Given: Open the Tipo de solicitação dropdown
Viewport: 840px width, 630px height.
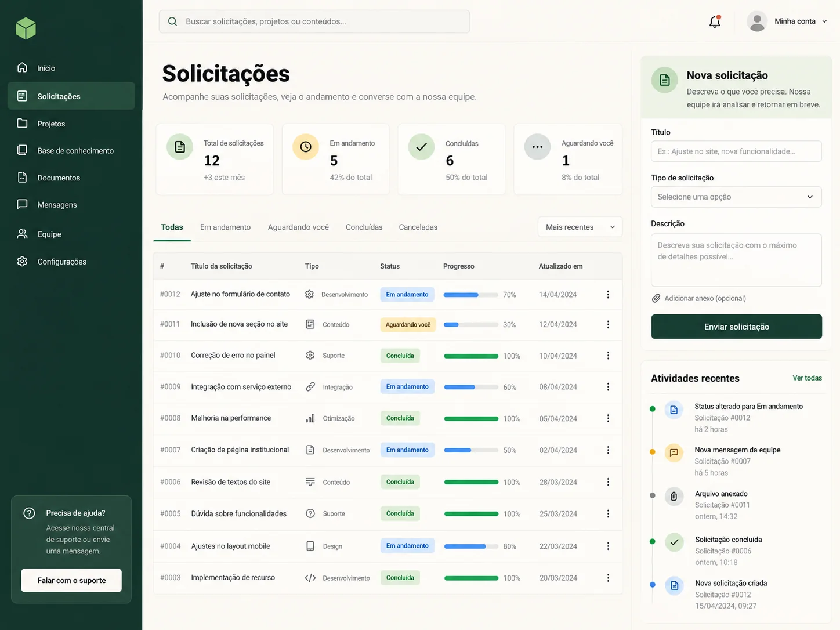Looking at the screenshot, I should (x=736, y=197).
